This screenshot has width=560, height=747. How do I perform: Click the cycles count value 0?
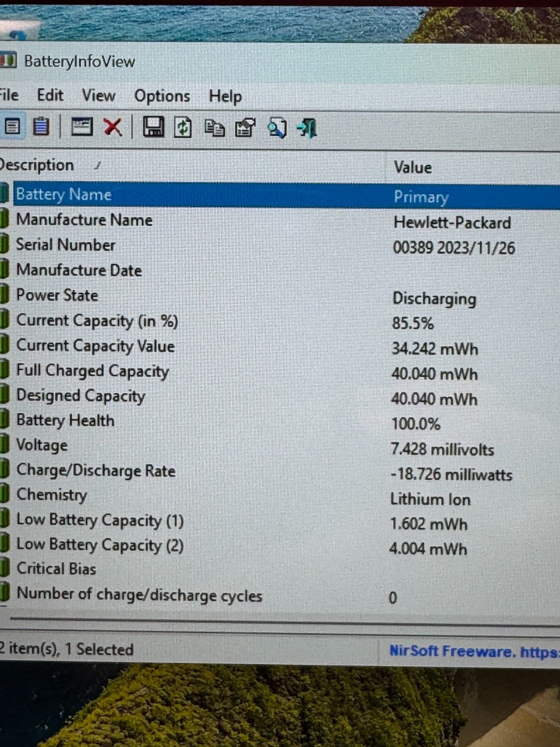[393, 598]
